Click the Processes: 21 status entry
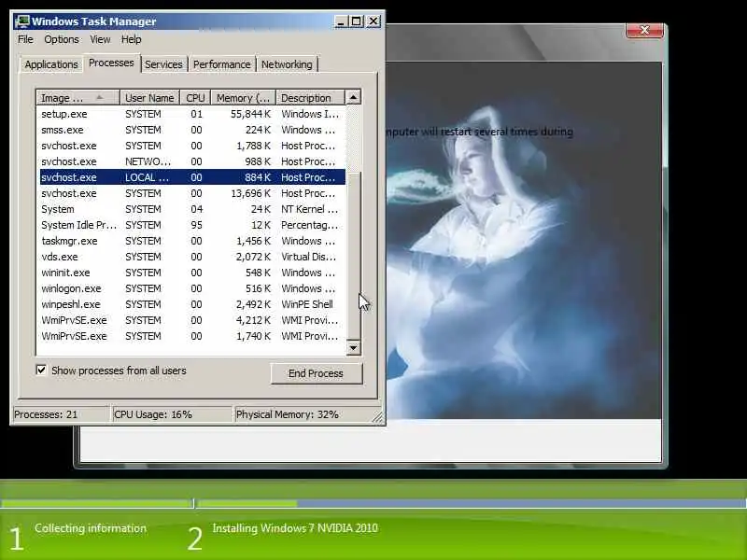The width and height of the screenshot is (747, 560). coord(61,414)
